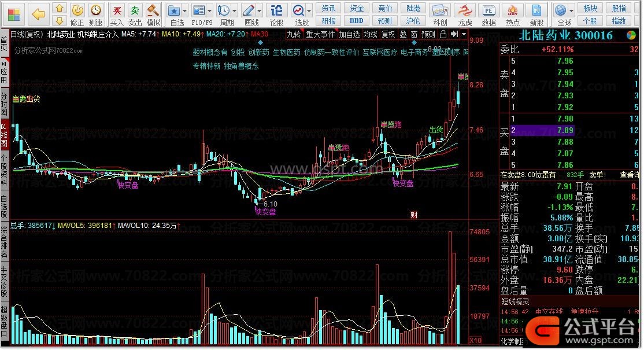Expand the 全球 dropdown arrow
This screenshot has width=644, height=350.
click(x=571, y=10)
